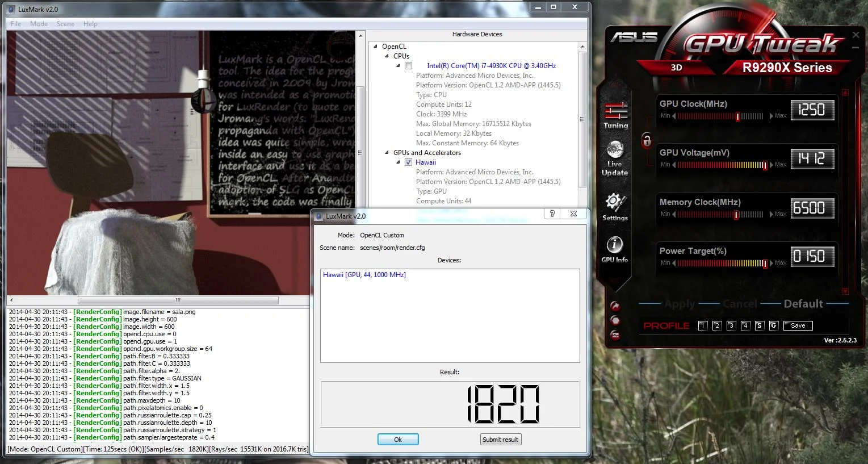Screen dimensions: 868x464
Task: Load GPU Tweak profile 3
Action: click(731, 325)
